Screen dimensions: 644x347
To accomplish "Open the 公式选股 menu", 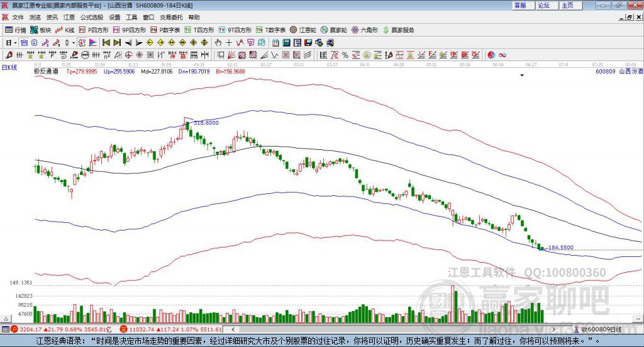I will 92,17.
